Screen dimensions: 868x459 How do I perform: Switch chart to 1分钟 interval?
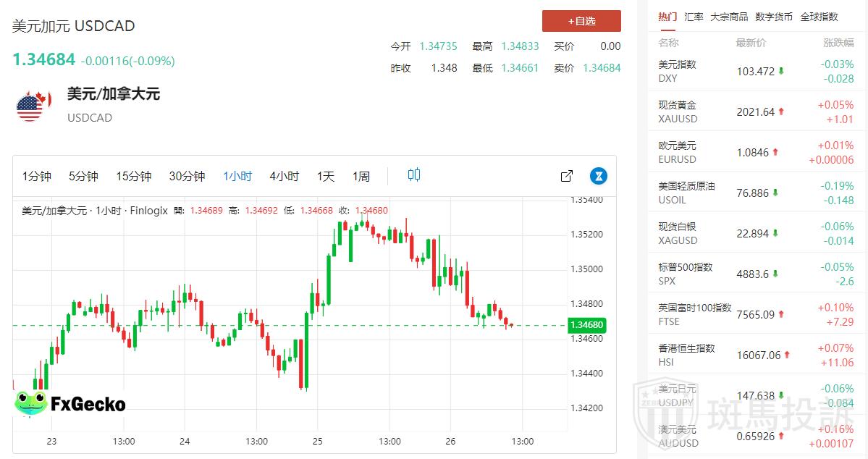(37, 176)
